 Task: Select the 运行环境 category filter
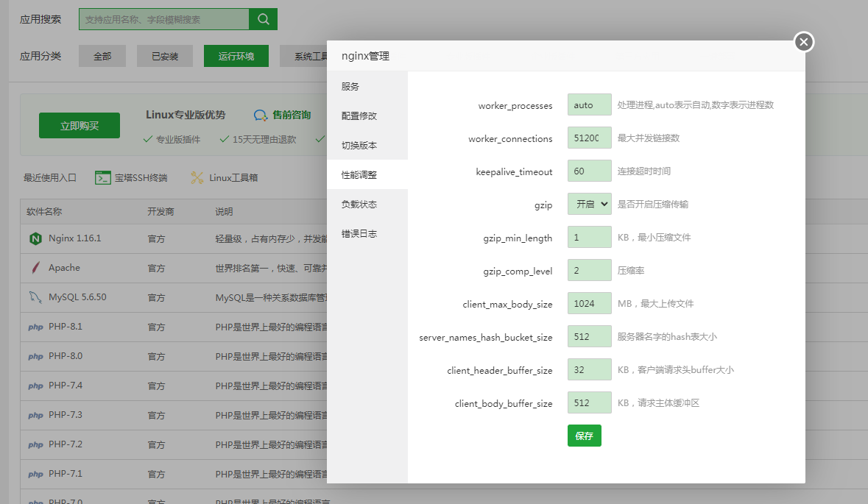pyautogui.click(x=236, y=56)
